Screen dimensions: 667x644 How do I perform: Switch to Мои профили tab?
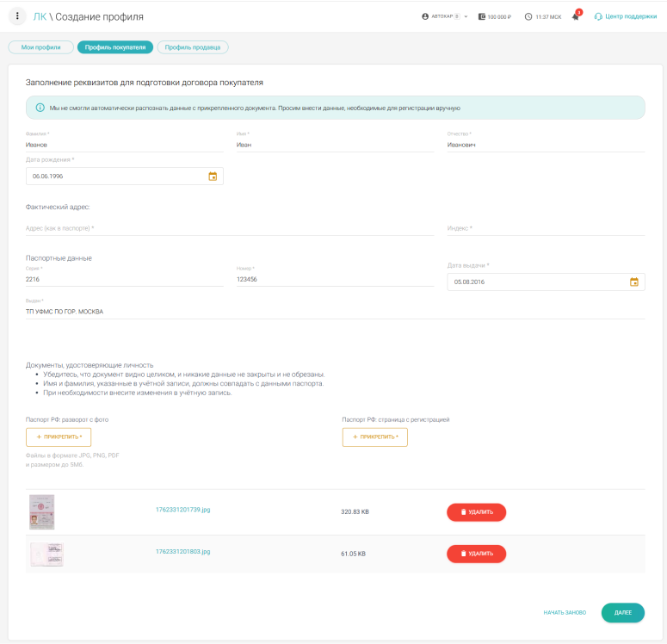coord(40,47)
